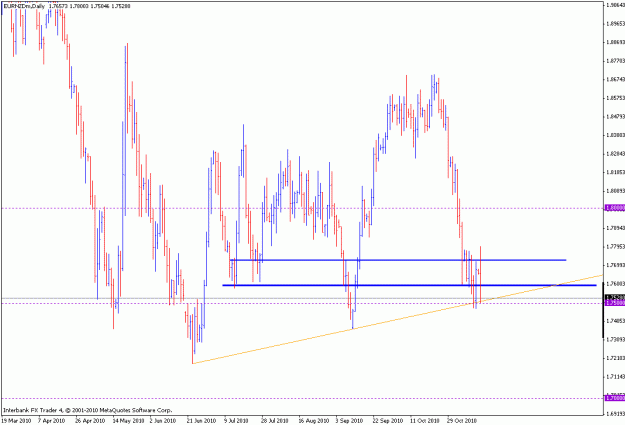Click the 14 May 2010 date label
625x425 pixels.
pos(128,421)
